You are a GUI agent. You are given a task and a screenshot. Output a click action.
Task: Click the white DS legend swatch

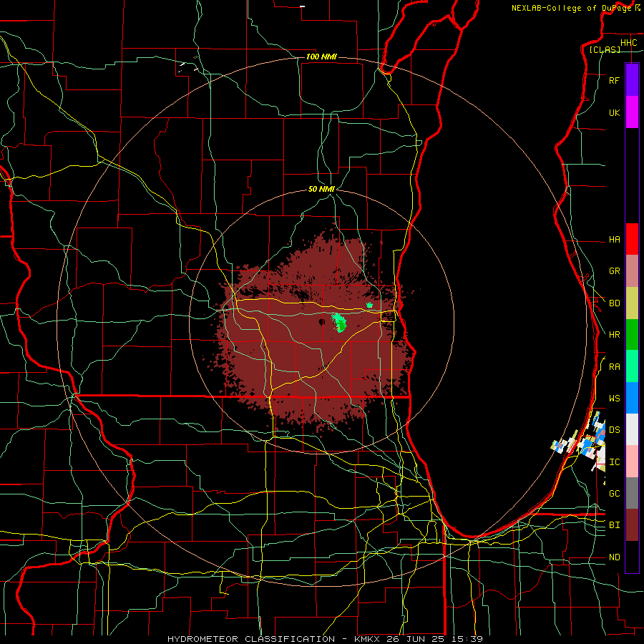pos(632,429)
